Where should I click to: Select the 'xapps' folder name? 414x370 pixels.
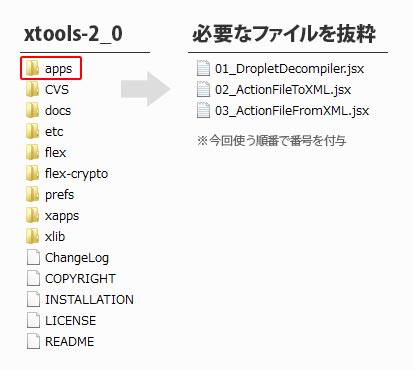(x=62, y=216)
